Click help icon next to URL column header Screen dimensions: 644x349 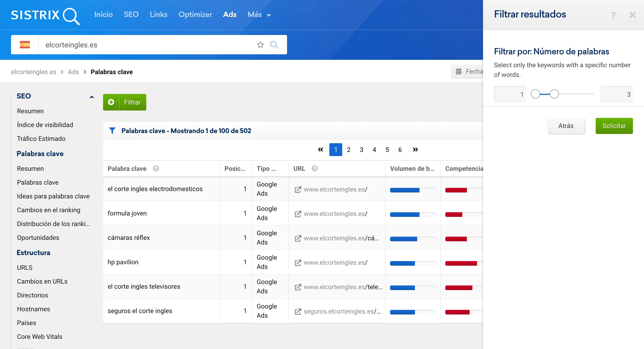point(314,169)
